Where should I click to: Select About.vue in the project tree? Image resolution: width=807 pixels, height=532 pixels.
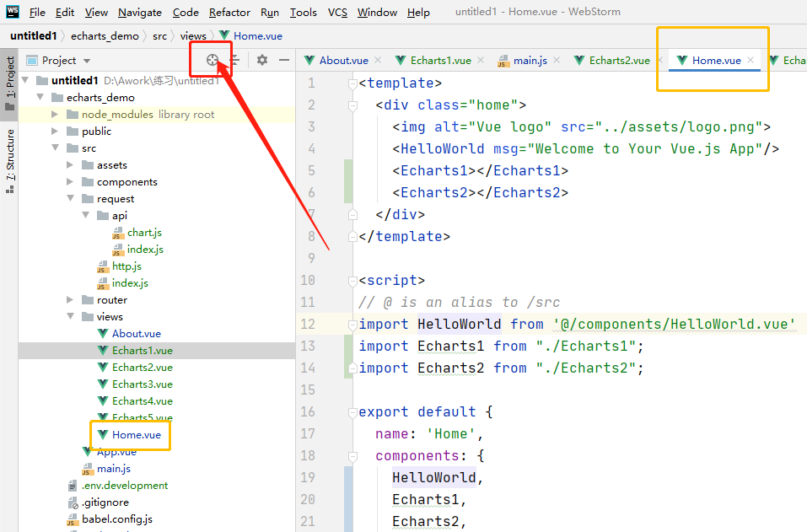click(137, 334)
